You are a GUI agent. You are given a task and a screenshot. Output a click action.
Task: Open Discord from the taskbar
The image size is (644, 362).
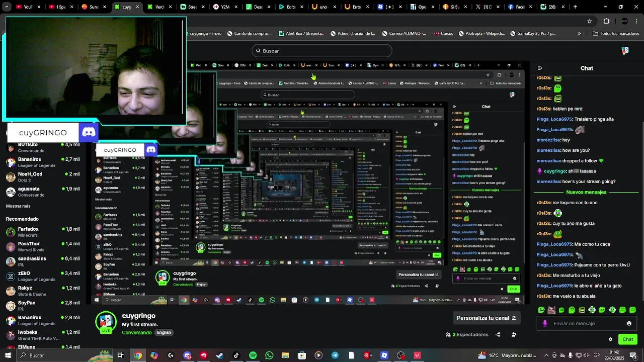click(x=187, y=355)
